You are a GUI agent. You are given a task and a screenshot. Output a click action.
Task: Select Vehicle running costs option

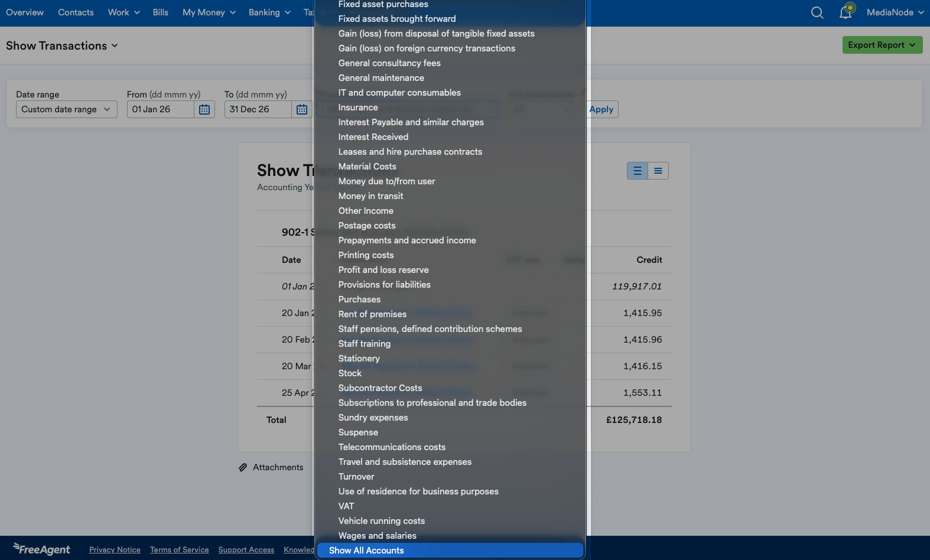tap(450, 521)
